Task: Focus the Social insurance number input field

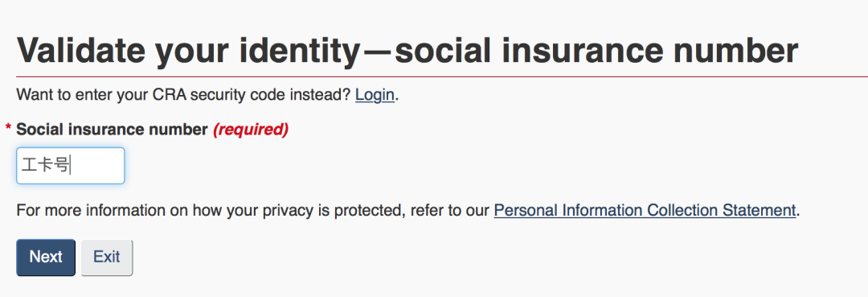Action: (70, 166)
